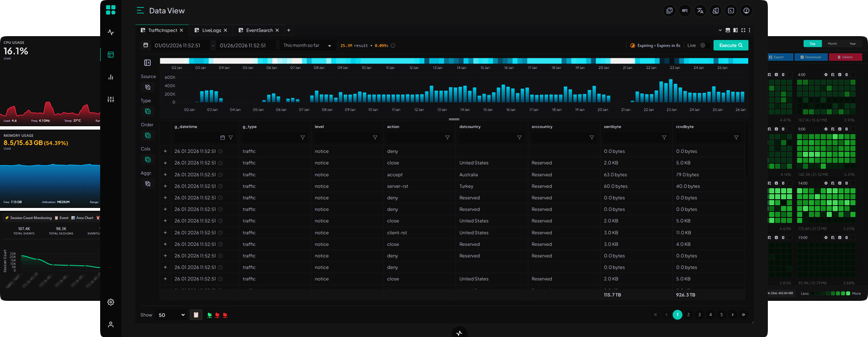Click the timeline range slider handle
Image resolution: width=868 pixels, height=337 pixels.
pos(454,118)
